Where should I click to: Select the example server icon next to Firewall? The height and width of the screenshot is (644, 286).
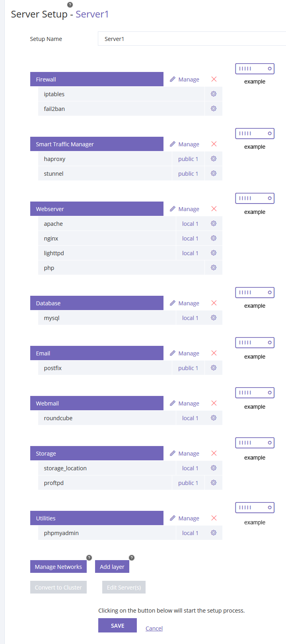coord(255,69)
